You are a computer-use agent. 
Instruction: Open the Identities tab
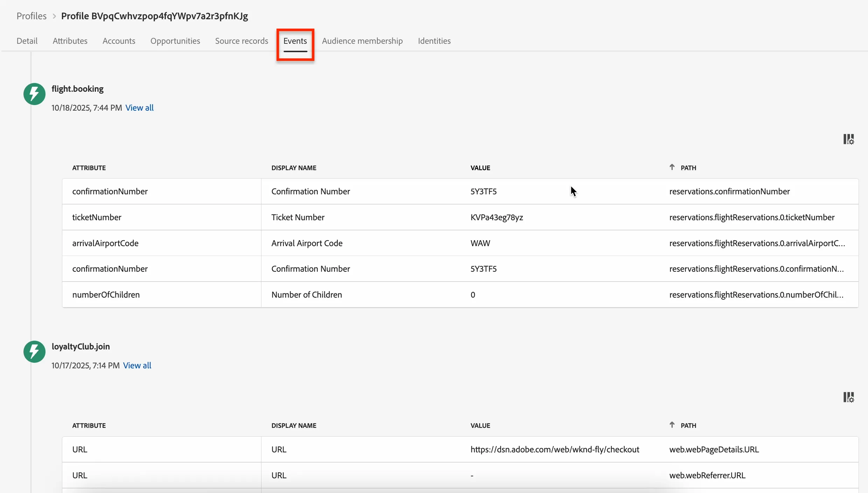point(434,41)
